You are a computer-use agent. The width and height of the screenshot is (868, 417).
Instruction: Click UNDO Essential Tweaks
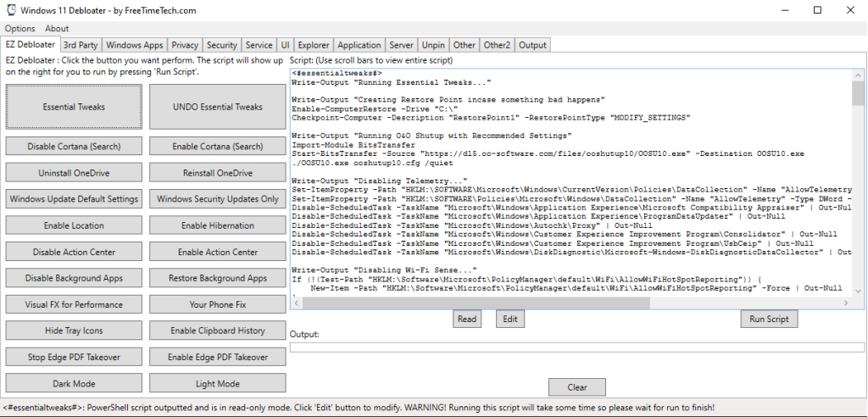218,107
